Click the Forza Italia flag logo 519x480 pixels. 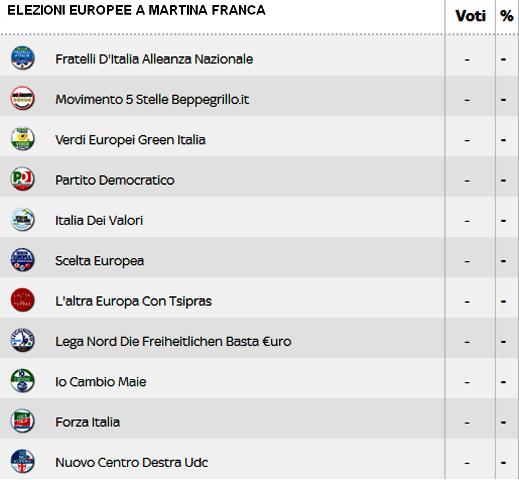point(22,421)
